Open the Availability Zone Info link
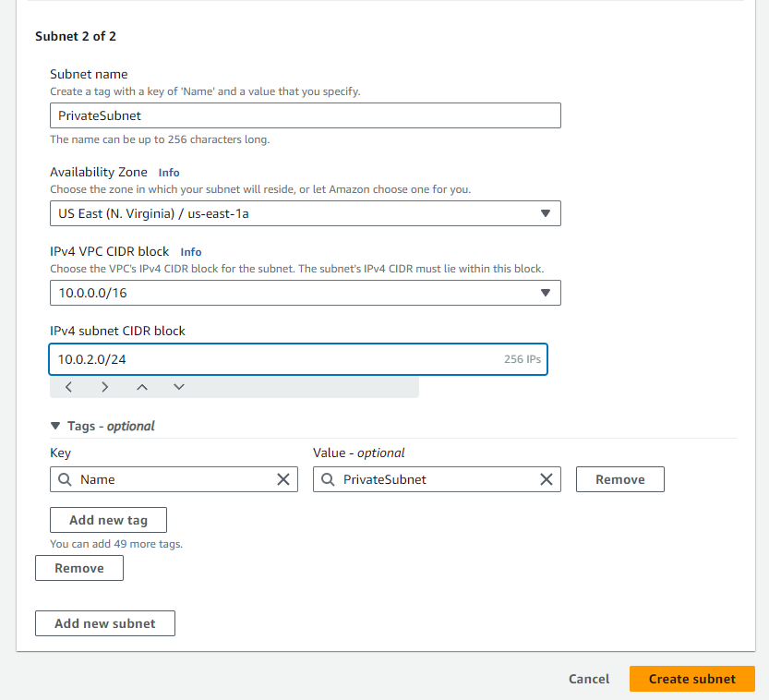The width and height of the screenshot is (769, 700). (168, 172)
